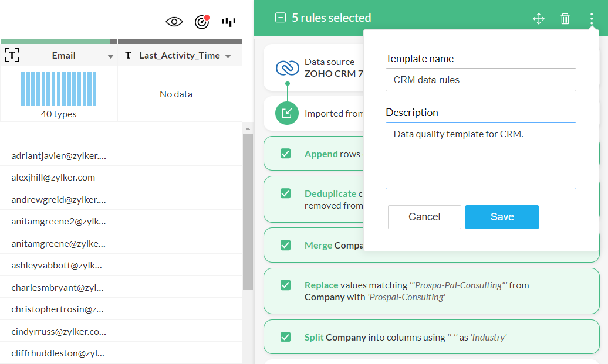Click the move rules icon
608x364 pixels.
[x=539, y=19]
